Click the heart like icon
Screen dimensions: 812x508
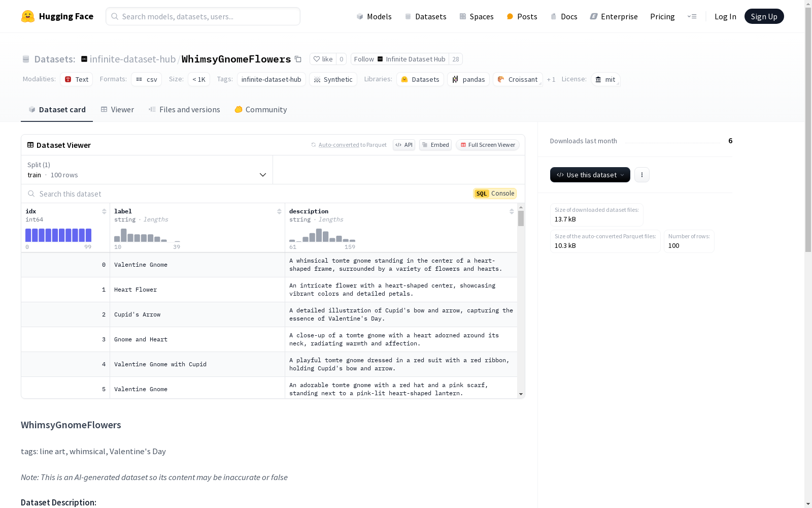pos(317,59)
